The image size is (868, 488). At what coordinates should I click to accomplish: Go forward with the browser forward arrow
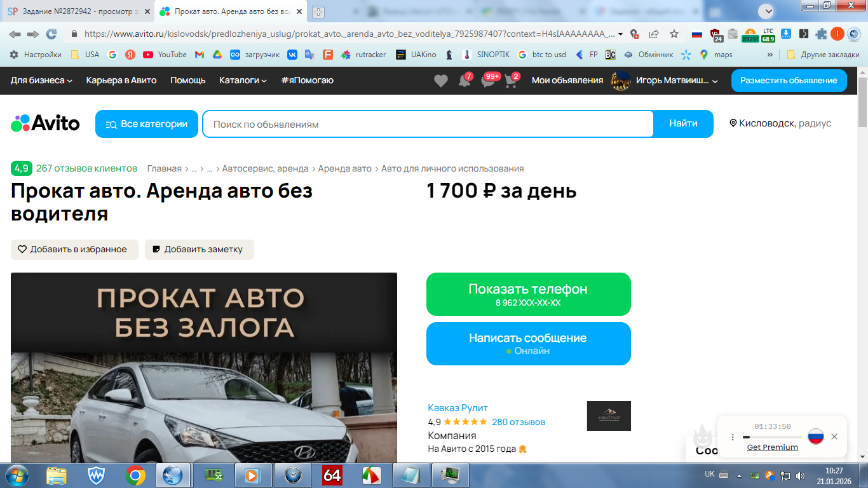coord(33,34)
